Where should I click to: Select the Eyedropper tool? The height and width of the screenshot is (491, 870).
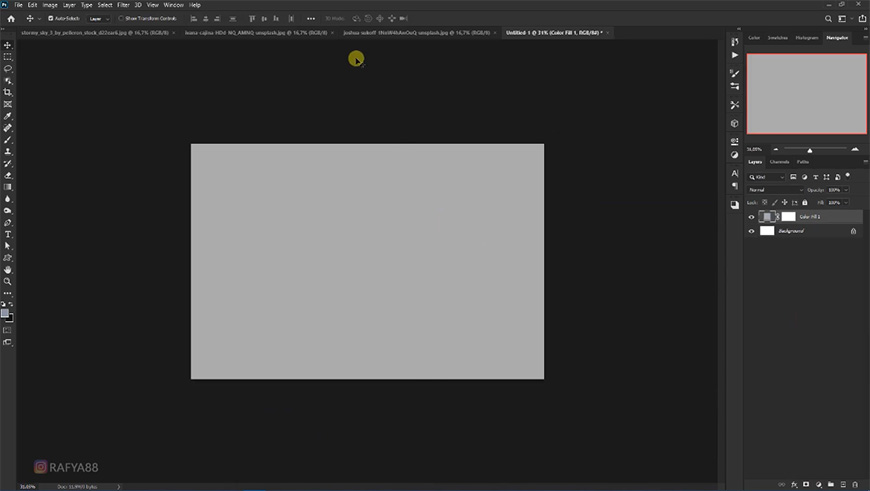tap(8, 116)
